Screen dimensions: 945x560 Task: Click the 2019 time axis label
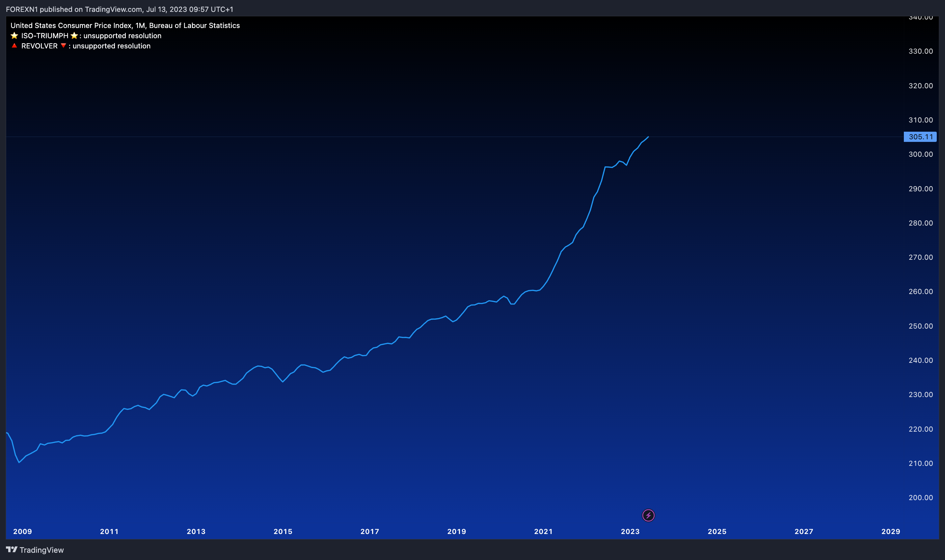point(457,531)
